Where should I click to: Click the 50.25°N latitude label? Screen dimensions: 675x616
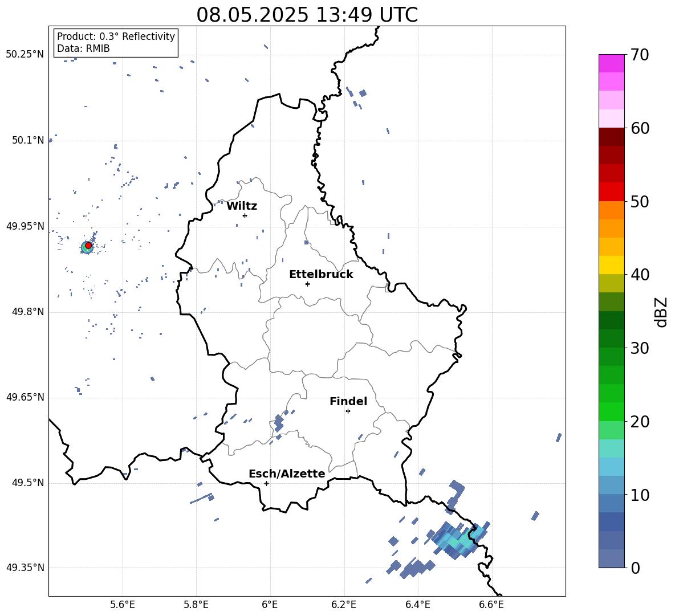point(25,55)
